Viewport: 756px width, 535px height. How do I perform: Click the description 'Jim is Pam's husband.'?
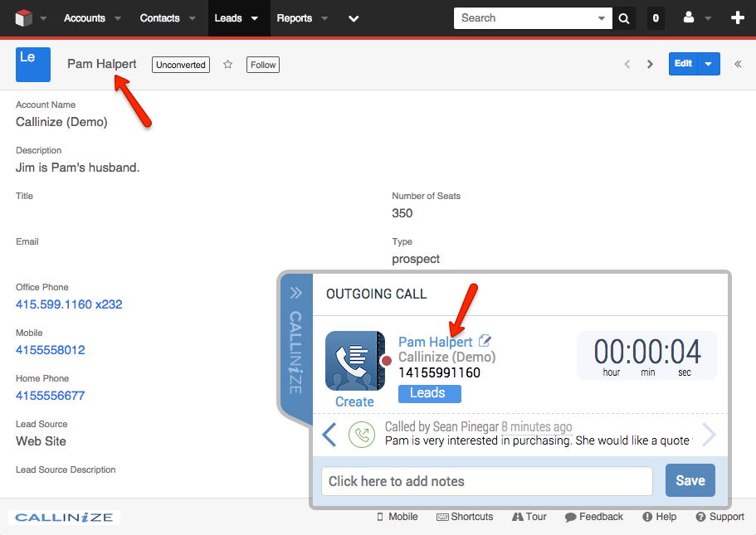click(78, 168)
